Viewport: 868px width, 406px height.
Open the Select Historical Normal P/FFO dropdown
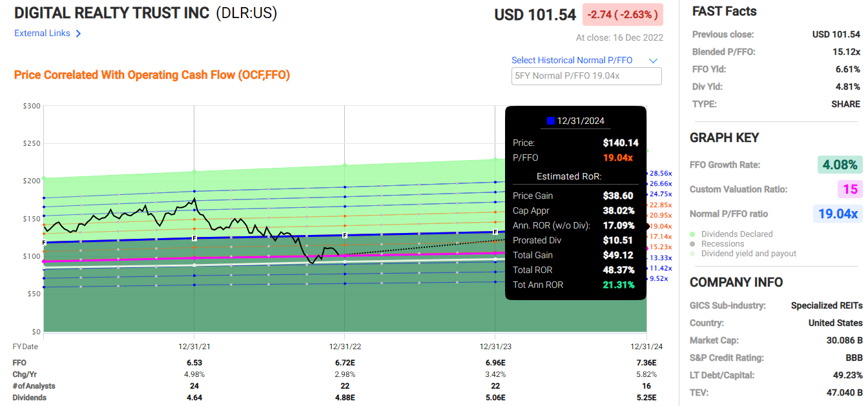(x=572, y=60)
